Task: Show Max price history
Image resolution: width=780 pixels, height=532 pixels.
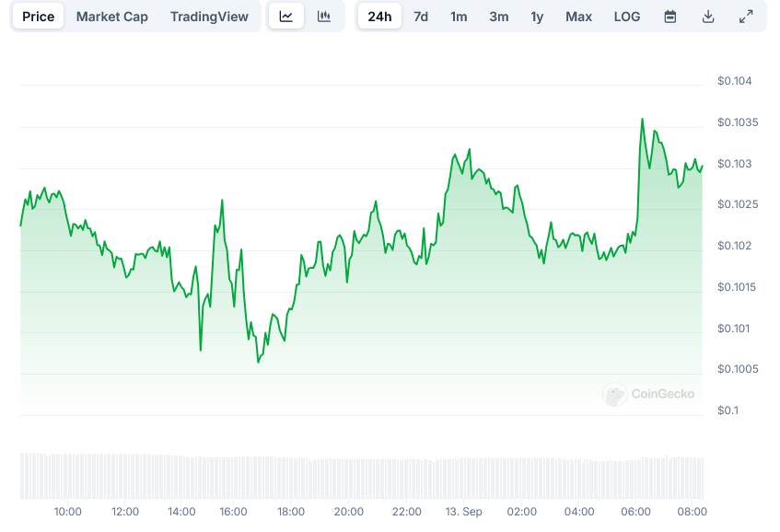Action: [579, 17]
